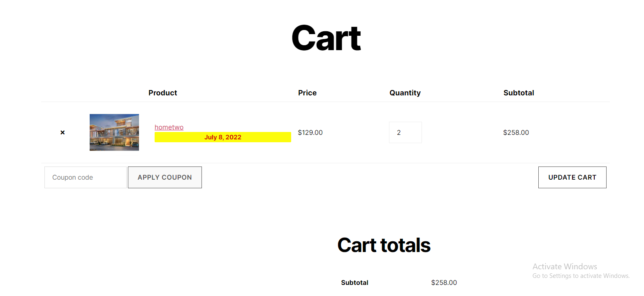Click the Subtotal label under Cart totals
Image resolution: width=644 pixels, height=296 pixels.
[354, 283]
